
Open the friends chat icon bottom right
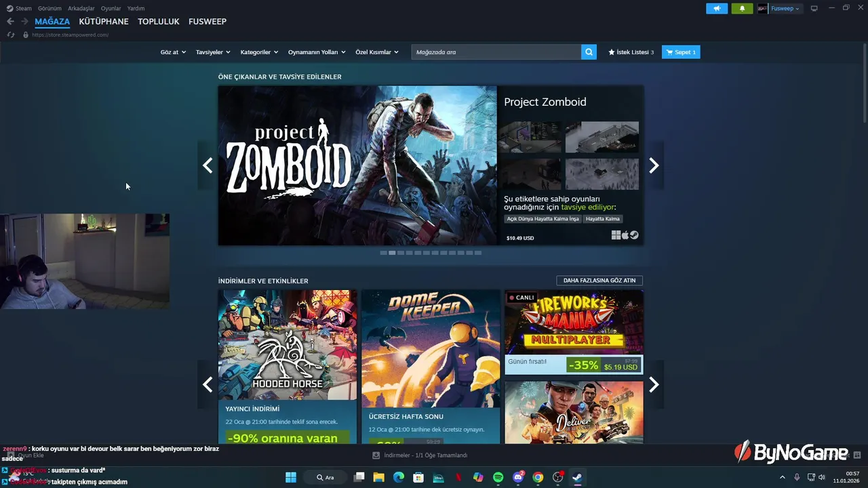[857, 455]
